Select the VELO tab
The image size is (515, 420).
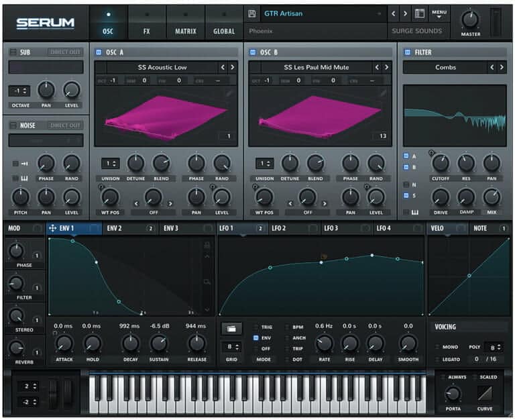tap(447, 228)
